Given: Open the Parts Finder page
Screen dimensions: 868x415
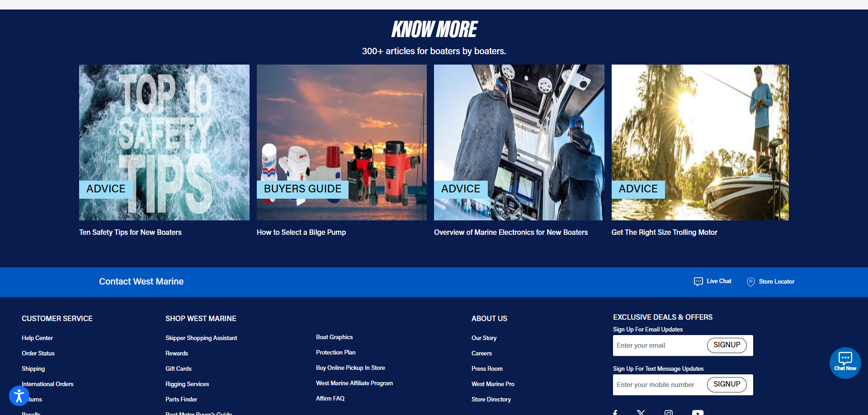Looking at the screenshot, I should [x=181, y=399].
